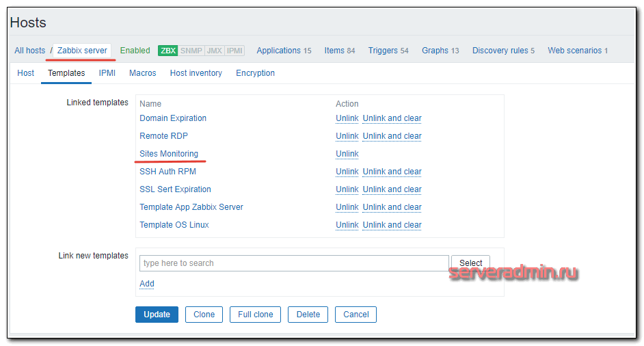Click the Update button
This screenshot has height=346, width=644.
pos(157,315)
